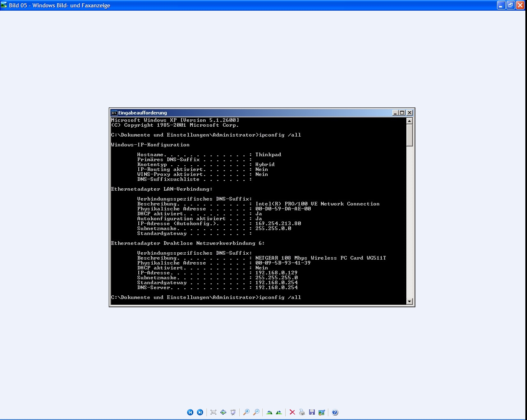Print the current image
Image resolution: width=527 pixels, height=420 pixels.
pos(302,412)
